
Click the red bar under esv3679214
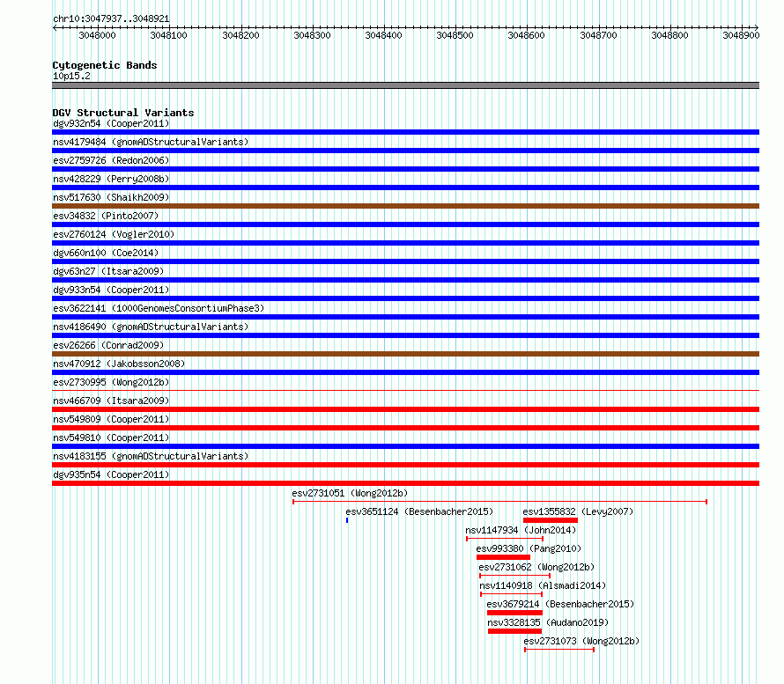tap(514, 613)
